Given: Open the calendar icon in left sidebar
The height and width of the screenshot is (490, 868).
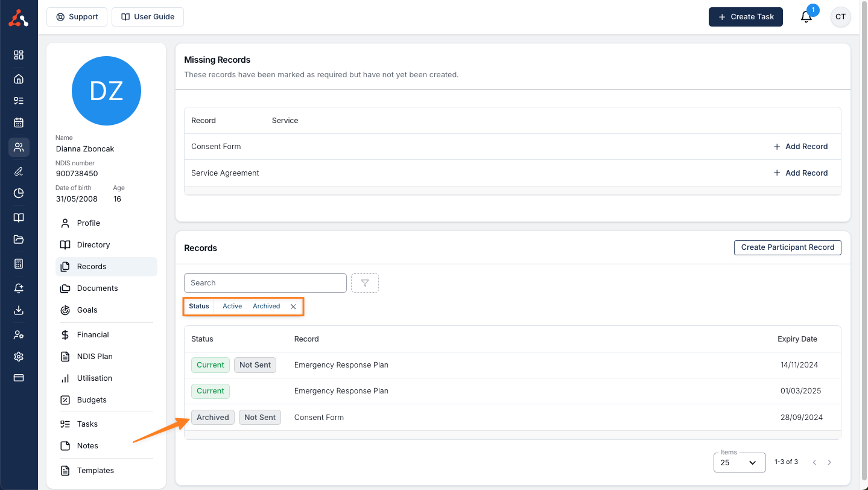Looking at the screenshot, I should 19,122.
